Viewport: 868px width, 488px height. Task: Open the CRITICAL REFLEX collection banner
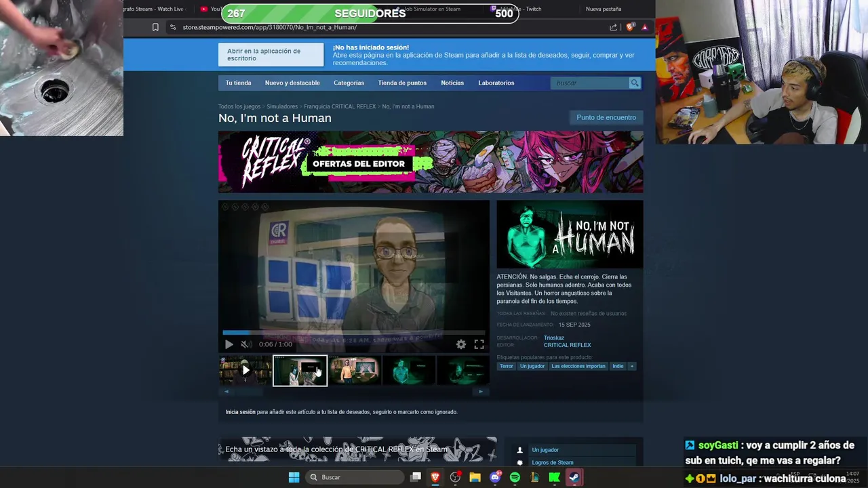[357, 449]
